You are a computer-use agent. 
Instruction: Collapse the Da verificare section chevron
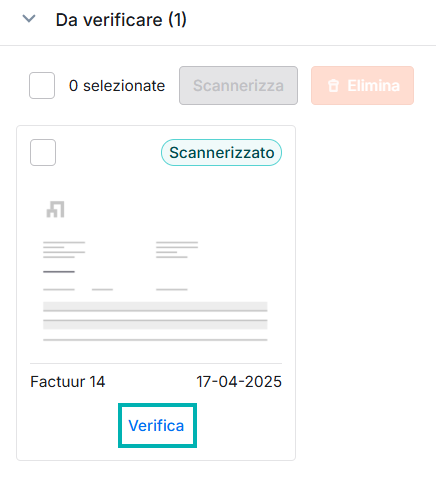[29, 19]
